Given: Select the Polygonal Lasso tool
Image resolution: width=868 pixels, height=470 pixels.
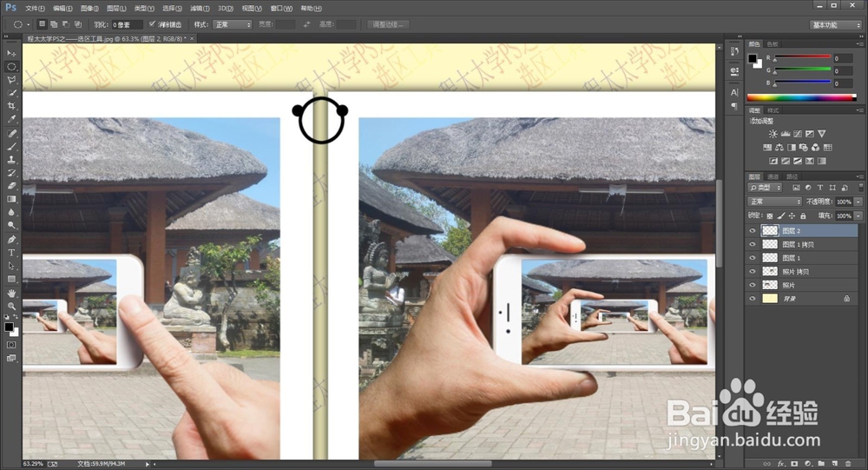Looking at the screenshot, I should [x=11, y=80].
